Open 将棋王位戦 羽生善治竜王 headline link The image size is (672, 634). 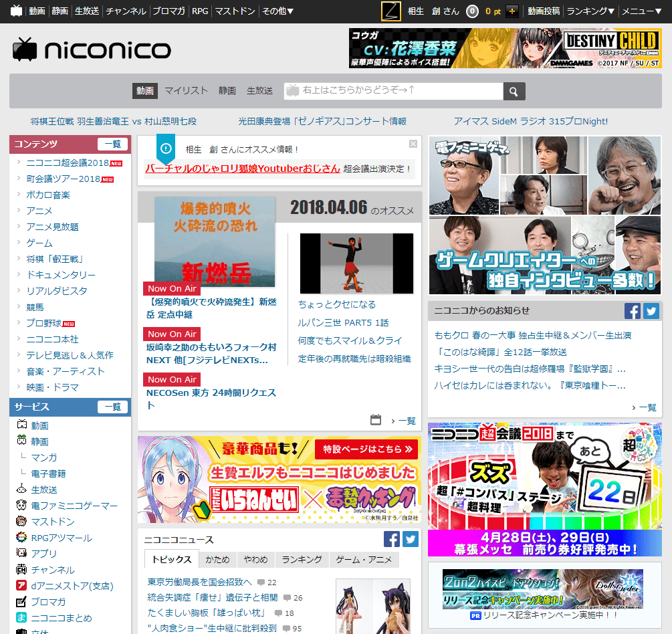pyautogui.click(x=114, y=121)
